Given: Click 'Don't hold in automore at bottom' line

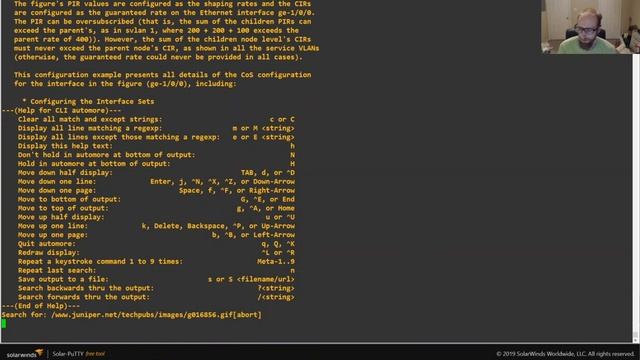Looking at the screenshot, I should click(x=156, y=155).
